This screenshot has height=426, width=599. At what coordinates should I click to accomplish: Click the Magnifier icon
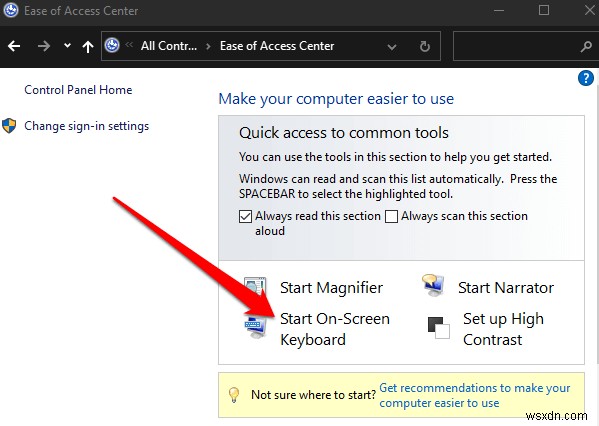pos(255,288)
